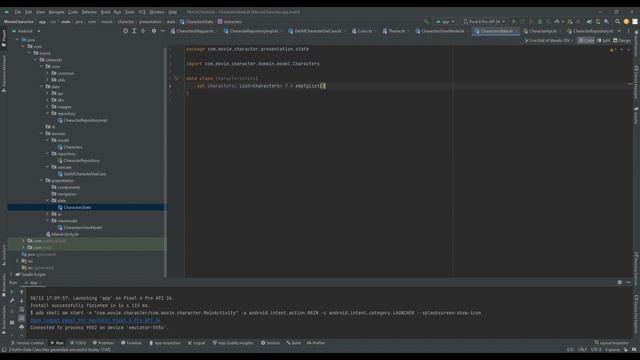Switch to CharacterMapper.kt editor tab
Screen dimensions: 640x360
[x=193, y=31]
